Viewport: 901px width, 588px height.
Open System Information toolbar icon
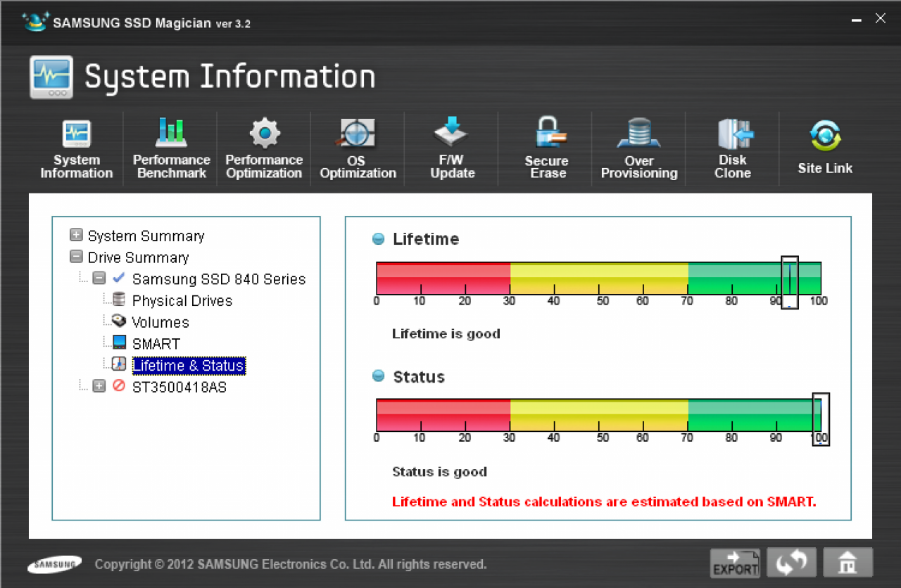pos(76,150)
